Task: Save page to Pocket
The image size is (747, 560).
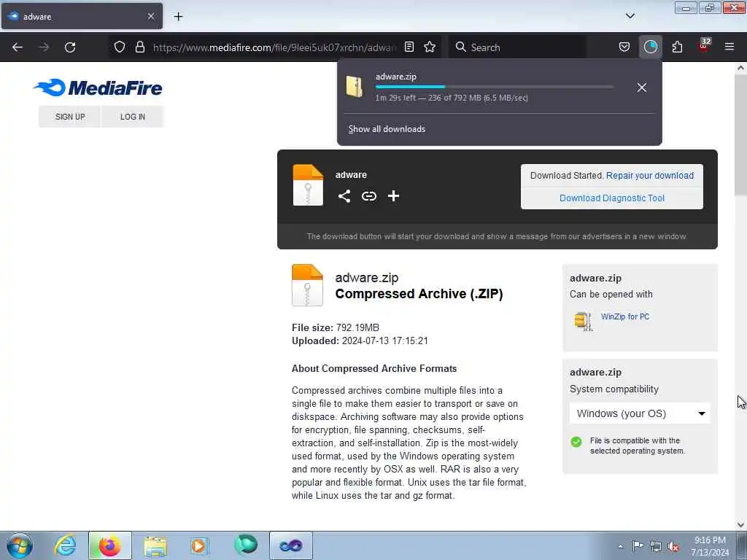Action: pos(624,47)
